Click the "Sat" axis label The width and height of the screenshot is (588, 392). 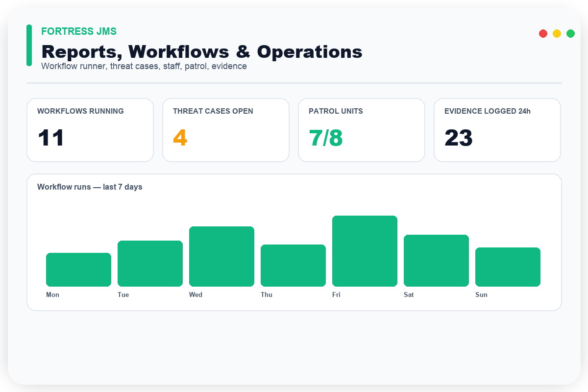click(x=409, y=294)
